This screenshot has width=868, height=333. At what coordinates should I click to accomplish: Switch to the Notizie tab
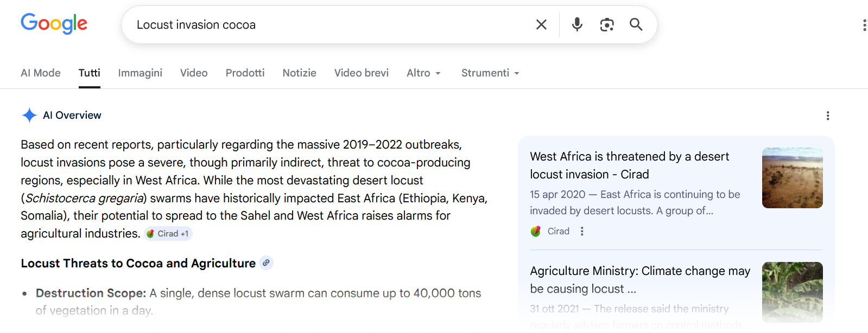(299, 73)
